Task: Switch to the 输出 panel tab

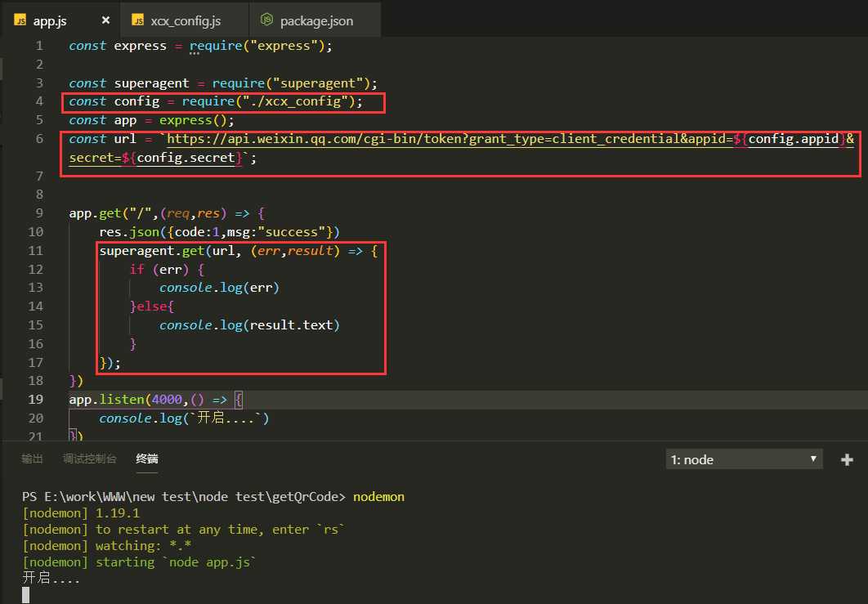Action: (32, 459)
